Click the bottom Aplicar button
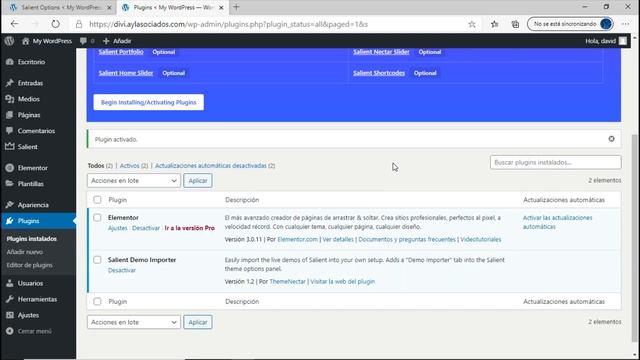640x360 pixels. (x=198, y=322)
